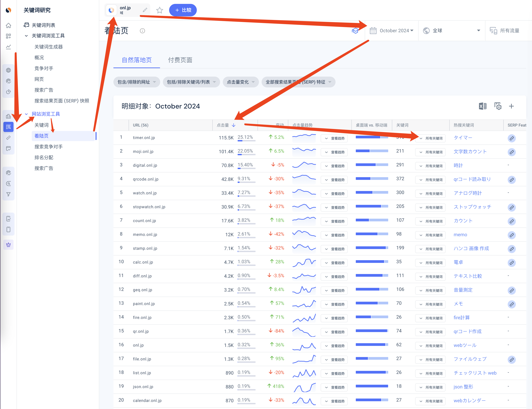Switch to the 付费页面 tab
This screenshot has width=532, height=409.
coord(180,60)
